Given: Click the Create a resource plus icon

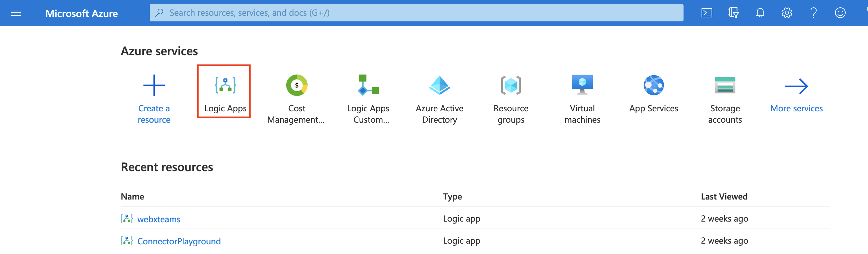Looking at the screenshot, I should point(154,85).
